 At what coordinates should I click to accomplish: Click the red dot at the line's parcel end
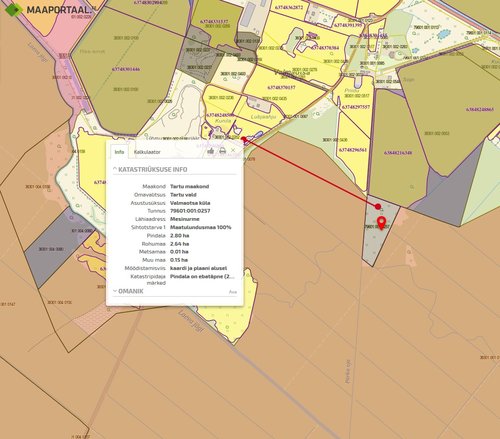[x=378, y=207]
